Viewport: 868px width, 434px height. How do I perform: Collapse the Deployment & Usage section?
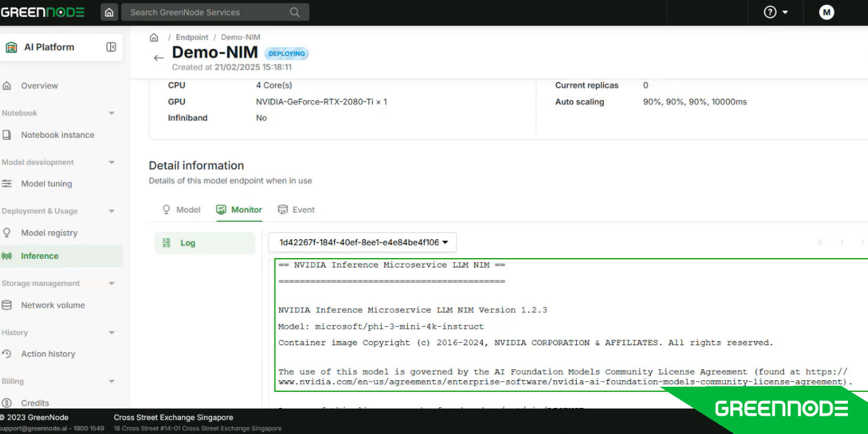(112, 211)
